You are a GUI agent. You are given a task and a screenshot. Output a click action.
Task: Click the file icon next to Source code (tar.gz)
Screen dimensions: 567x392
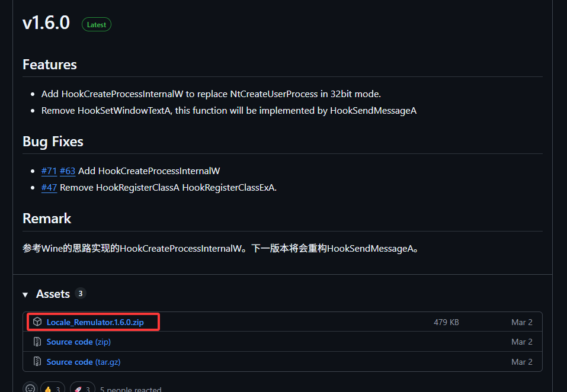tap(37, 362)
